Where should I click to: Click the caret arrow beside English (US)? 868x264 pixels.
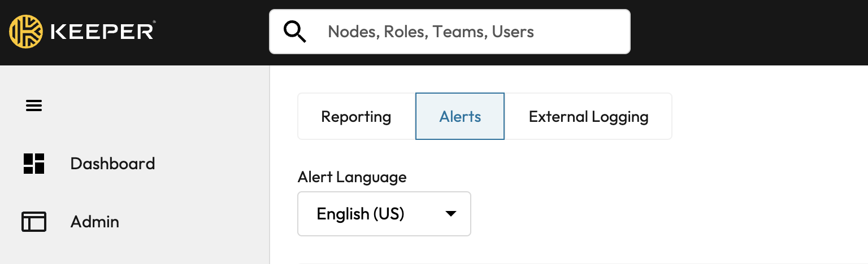point(450,214)
